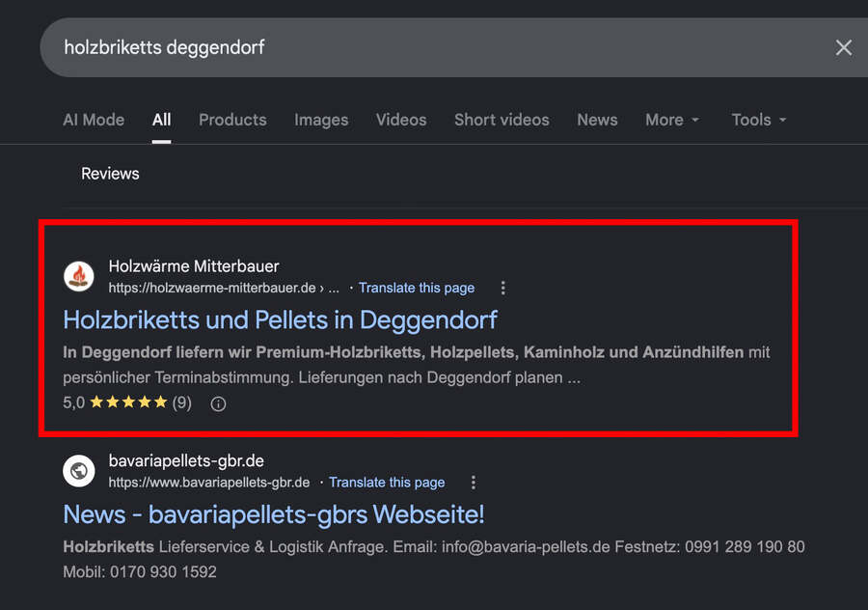The image size is (868, 610).
Task: Translate the bavariapellets-gbr.de page
Action: 387,483
